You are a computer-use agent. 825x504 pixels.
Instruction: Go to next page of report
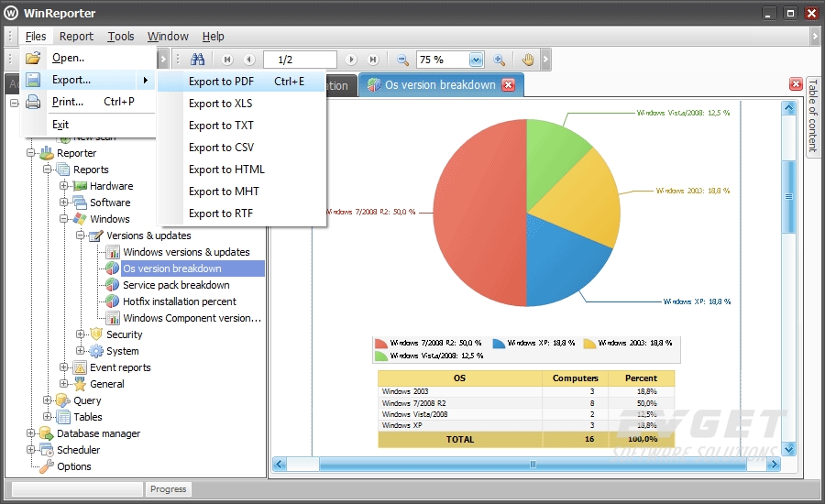[x=351, y=60]
